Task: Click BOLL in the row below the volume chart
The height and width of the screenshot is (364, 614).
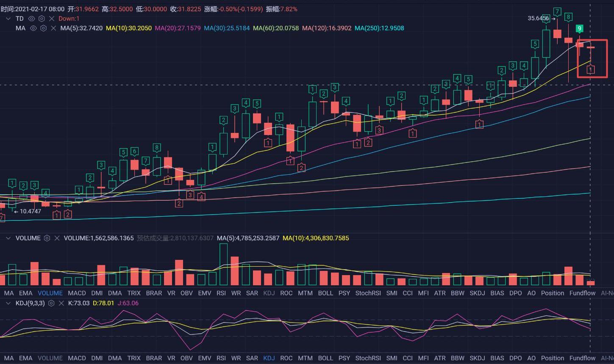Action: 325,293
